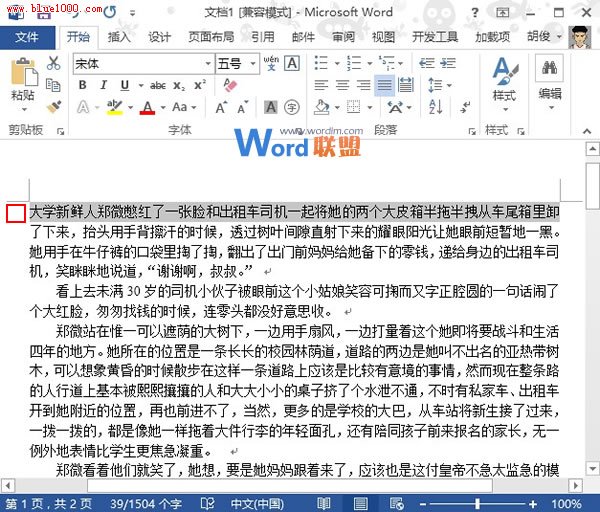The height and width of the screenshot is (512, 600).
Task: Expand bullet list options arrow
Action: coord(337,64)
